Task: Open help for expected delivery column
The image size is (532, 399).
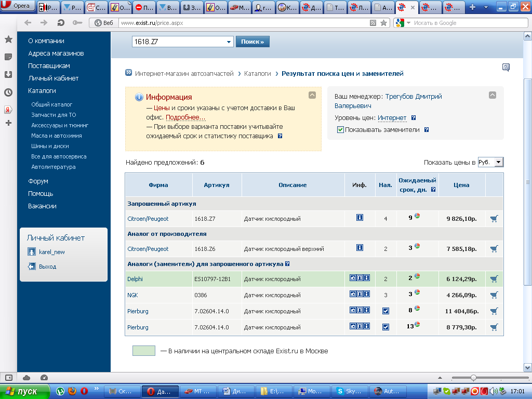Action: click(x=433, y=190)
